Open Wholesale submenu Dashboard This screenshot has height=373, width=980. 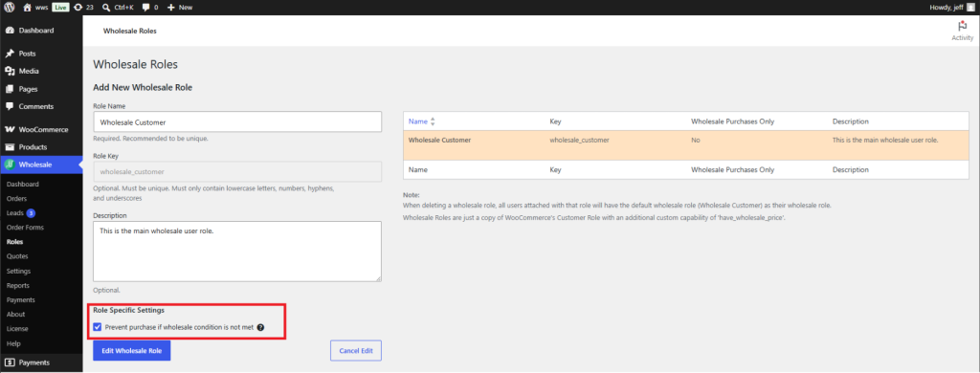click(23, 185)
